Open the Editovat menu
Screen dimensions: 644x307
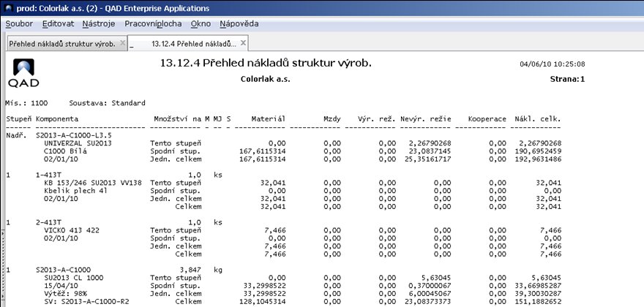[x=59, y=24]
